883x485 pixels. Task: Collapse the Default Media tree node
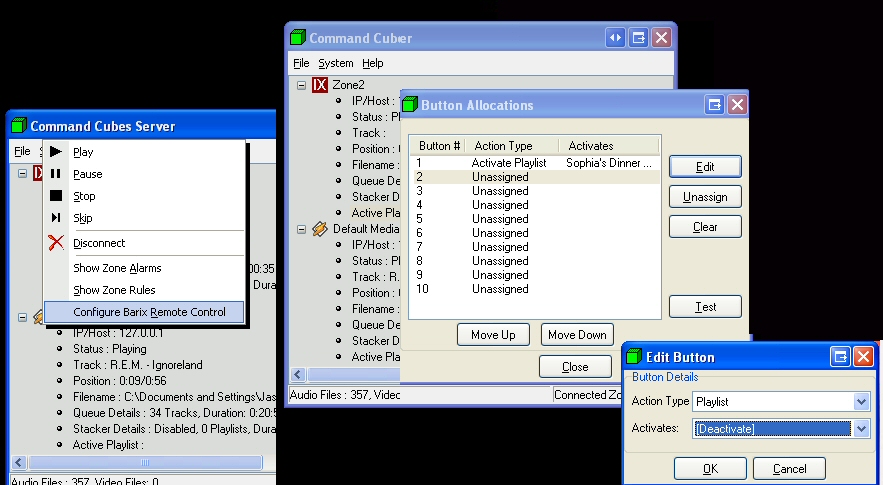(301, 229)
